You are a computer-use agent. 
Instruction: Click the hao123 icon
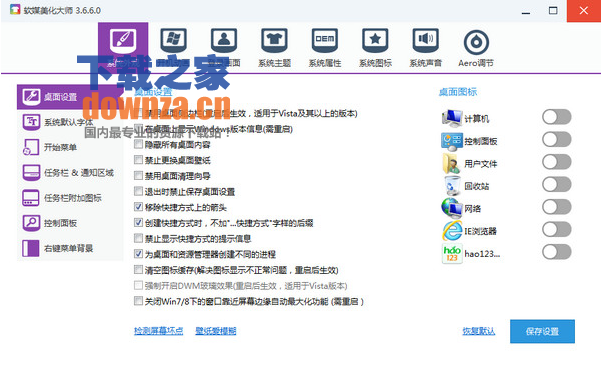coord(452,253)
